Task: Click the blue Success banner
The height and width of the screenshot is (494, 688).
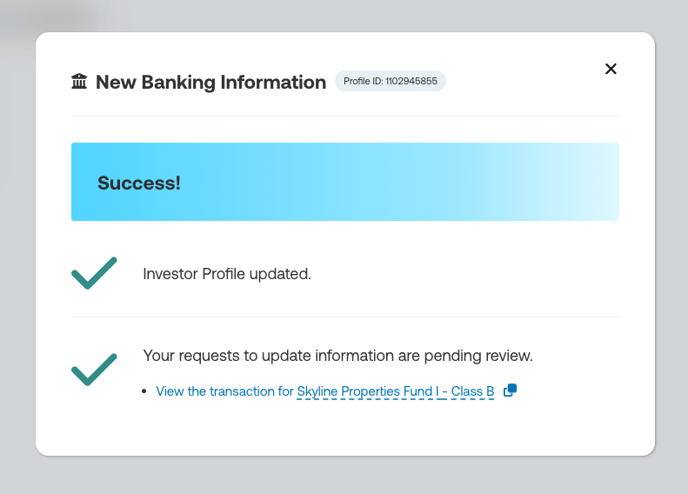Action: (345, 182)
